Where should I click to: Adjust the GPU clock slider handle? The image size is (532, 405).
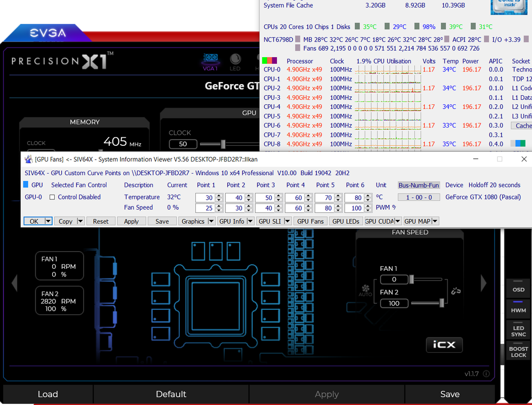(x=223, y=144)
